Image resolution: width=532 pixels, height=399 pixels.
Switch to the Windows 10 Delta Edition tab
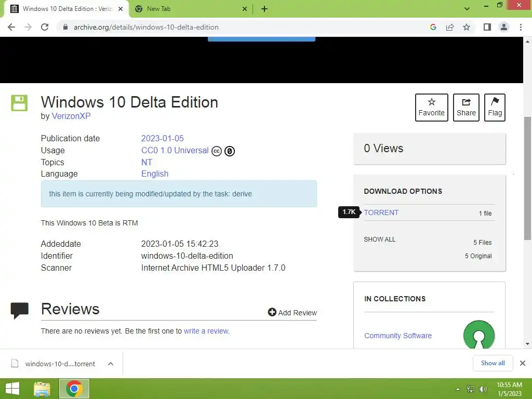point(66,9)
